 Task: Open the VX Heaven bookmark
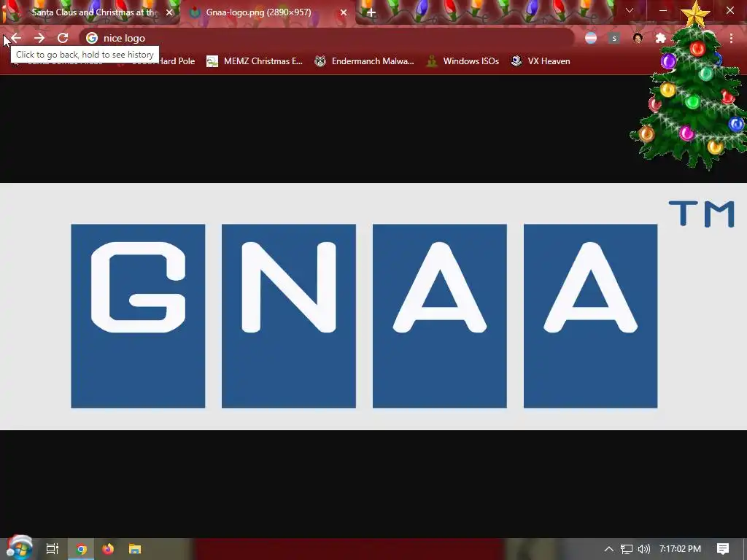point(541,61)
